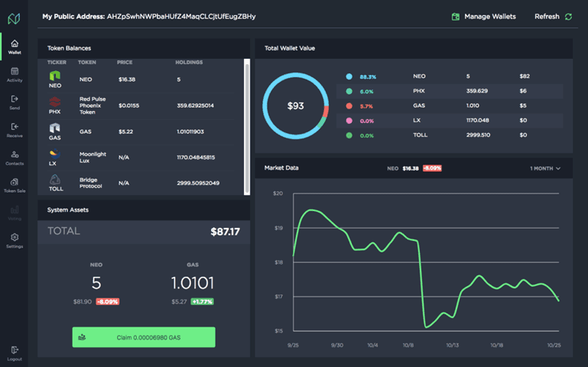Click the Token Balances scrollbar
The height and width of the screenshot is (367, 588).
[247, 127]
